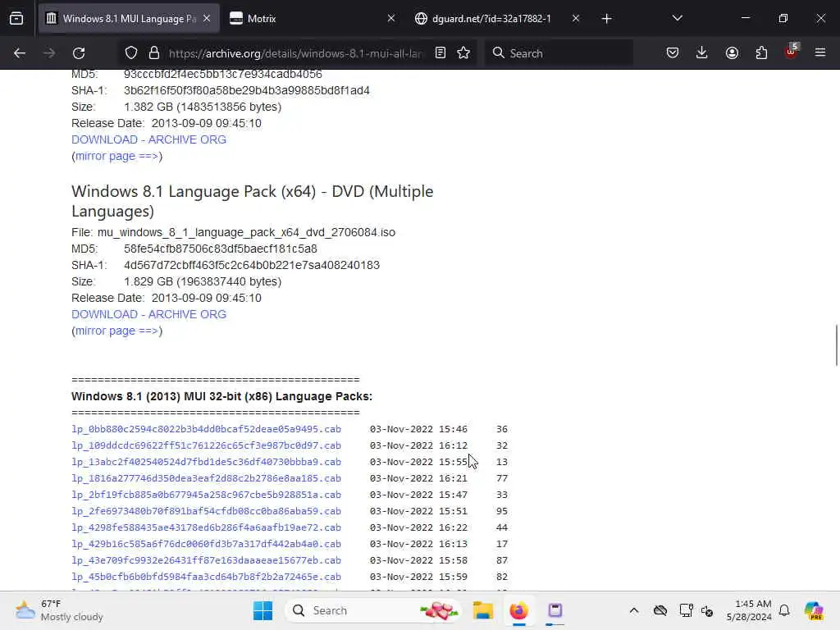The height and width of the screenshot is (630, 840).
Task: Close the dguard.net tab
Action: click(x=576, y=19)
